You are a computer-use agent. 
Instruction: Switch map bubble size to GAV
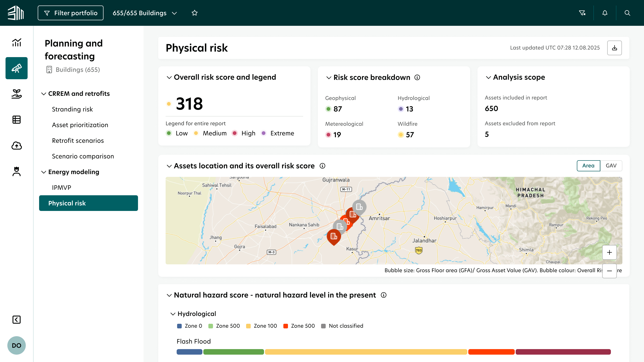click(611, 166)
